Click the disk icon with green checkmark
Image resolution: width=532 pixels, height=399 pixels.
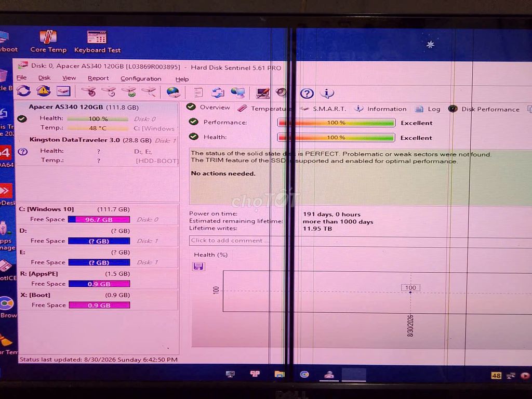point(129,91)
